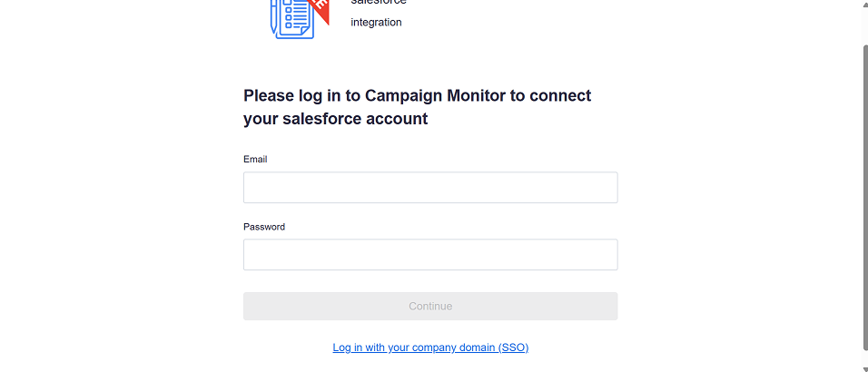Click the Password field label
This screenshot has height=372, width=868.
click(x=264, y=227)
